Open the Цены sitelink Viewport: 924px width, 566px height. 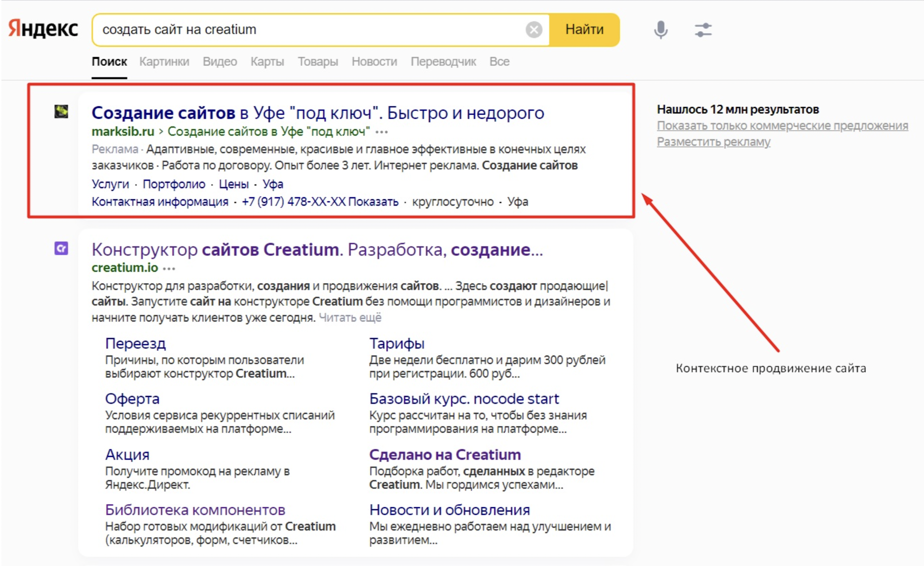pos(234,184)
